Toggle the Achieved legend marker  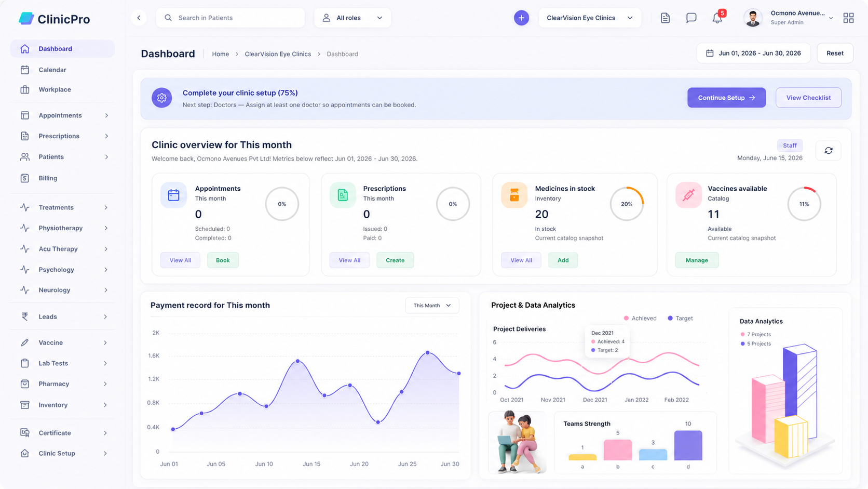pos(626,318)
